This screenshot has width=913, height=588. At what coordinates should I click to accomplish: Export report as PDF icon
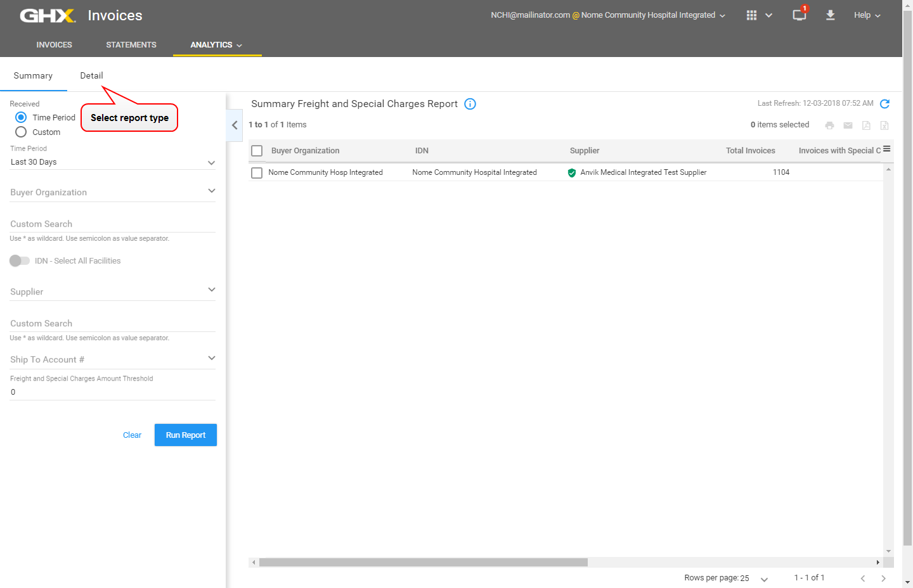pyautogui.click(x=866, y=125)
